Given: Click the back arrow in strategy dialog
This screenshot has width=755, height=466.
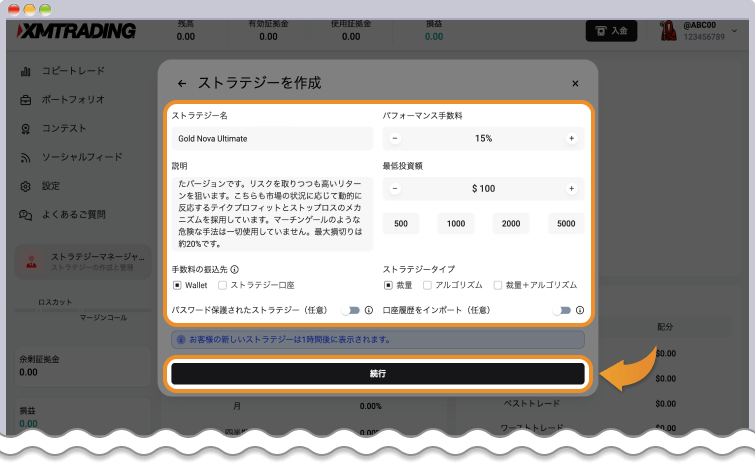Looking at the screenshot, I should tap(182, 84).
